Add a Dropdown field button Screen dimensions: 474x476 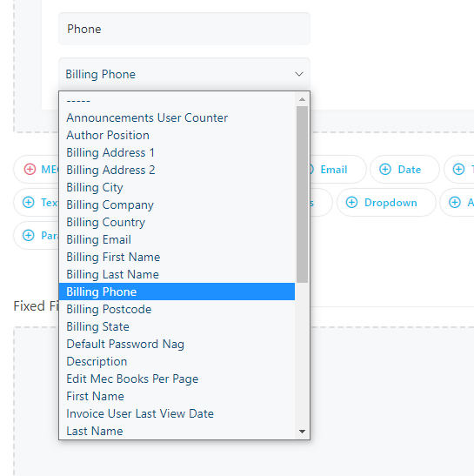(x=386, y=203)
